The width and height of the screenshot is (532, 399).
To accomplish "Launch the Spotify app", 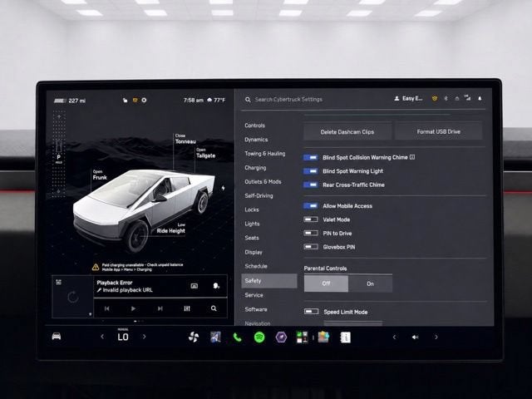I will click(x=259, y=337).
